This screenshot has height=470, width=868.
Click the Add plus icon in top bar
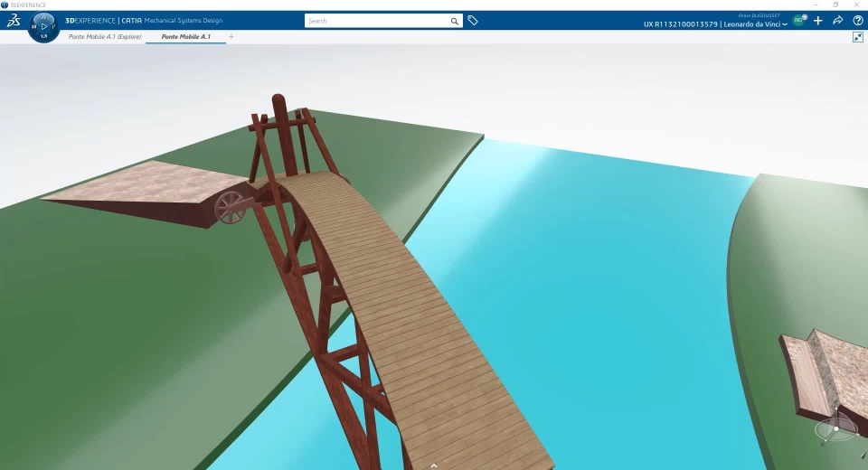tap(818, 21)
